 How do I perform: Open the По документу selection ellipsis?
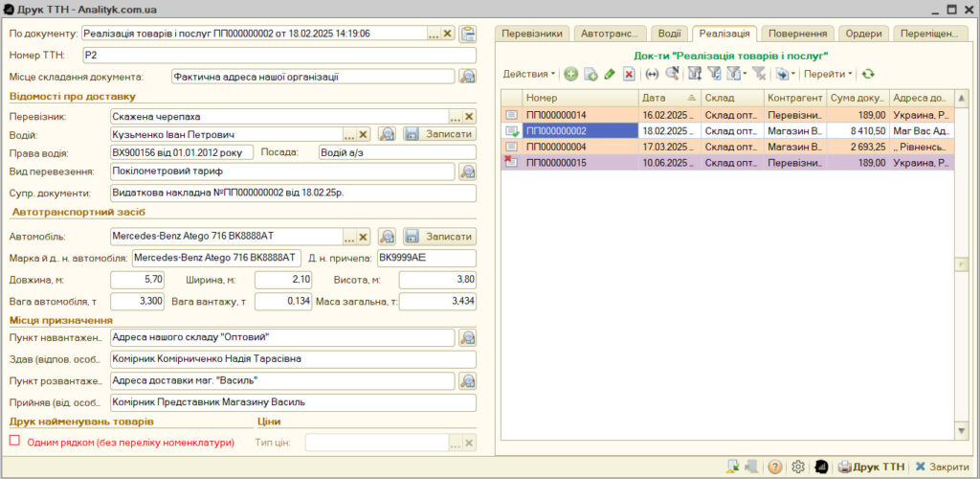click(x=434, y=34)
